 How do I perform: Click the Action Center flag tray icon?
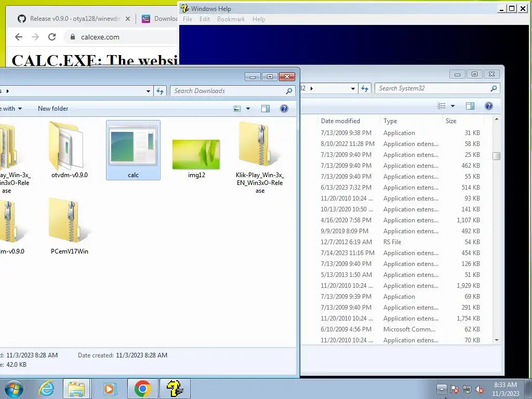(454, 389)
